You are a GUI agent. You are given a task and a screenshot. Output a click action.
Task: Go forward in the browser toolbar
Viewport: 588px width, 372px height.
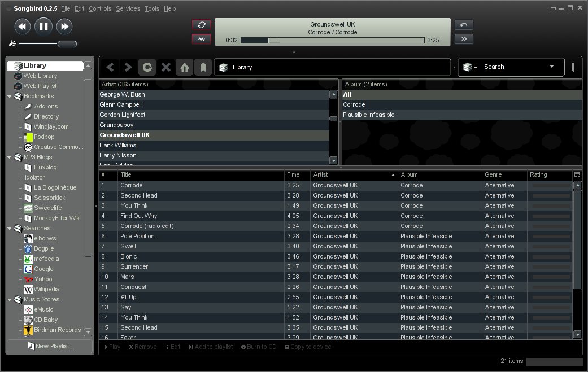128,67
